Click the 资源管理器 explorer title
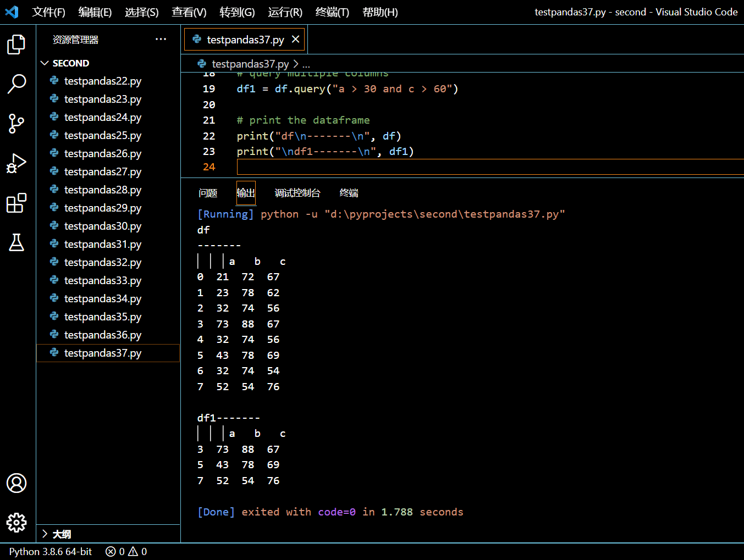744x560 pixels. 75,40
